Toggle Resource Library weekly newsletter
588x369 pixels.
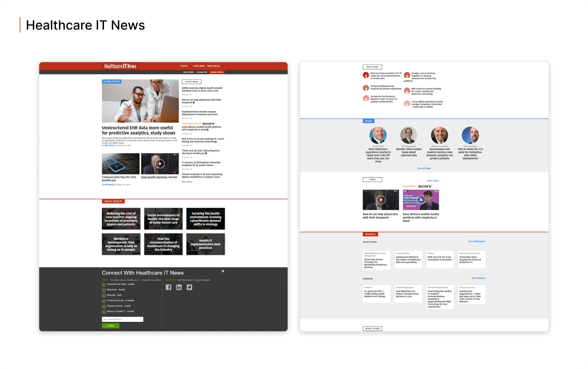coord(104,307)
